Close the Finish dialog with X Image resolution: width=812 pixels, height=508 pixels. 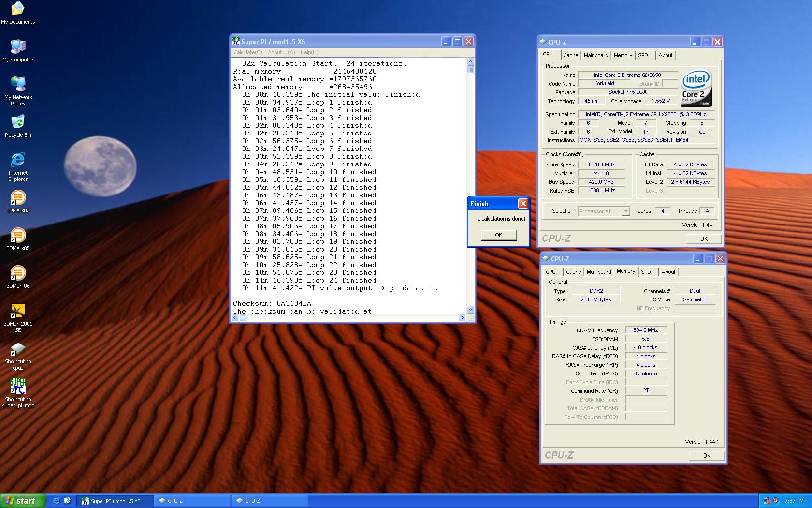(x=522, y=204)
